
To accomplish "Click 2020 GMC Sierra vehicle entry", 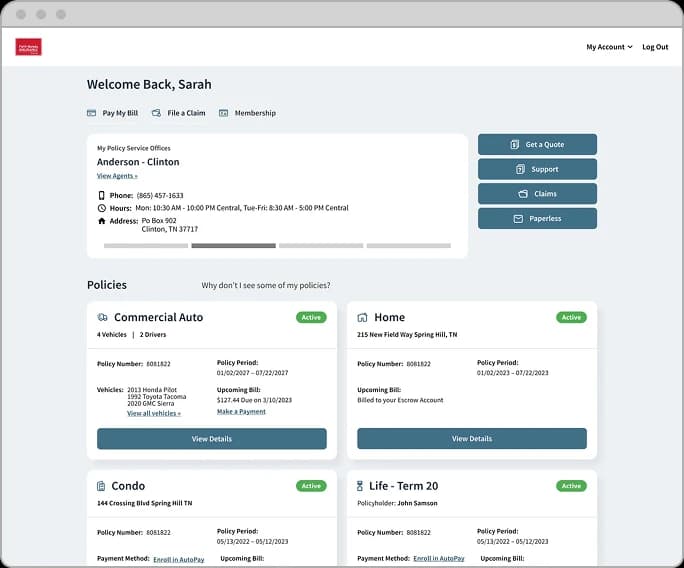I will point(150,404).
